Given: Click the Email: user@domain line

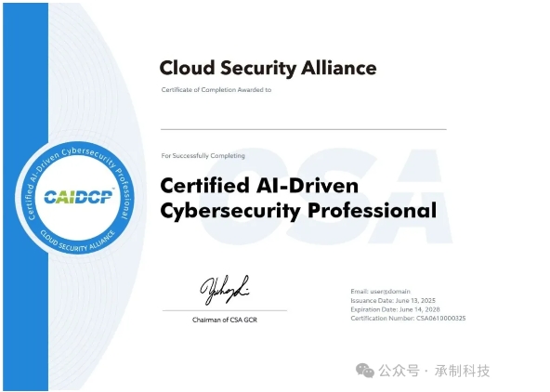Looking at the screenshot, I should click(x=380, y=292).
